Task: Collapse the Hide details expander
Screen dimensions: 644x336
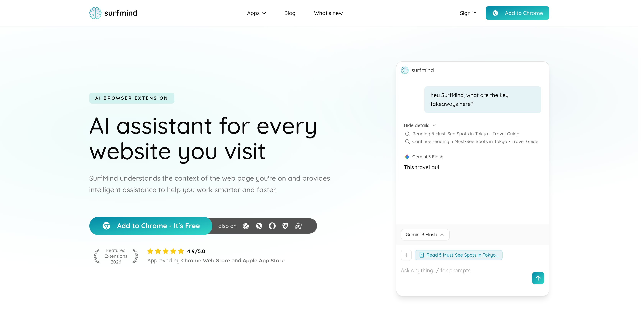Action: (420, 125)
